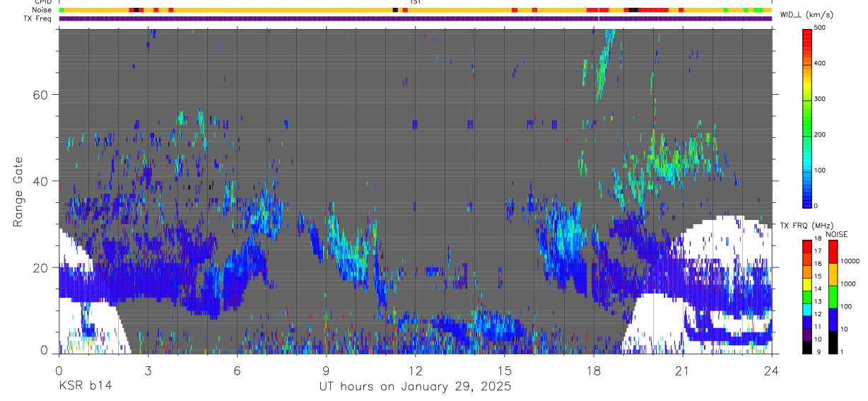Click the '400' label on width colorbar
The image size is (868, 401).
[x=821, y=64]
